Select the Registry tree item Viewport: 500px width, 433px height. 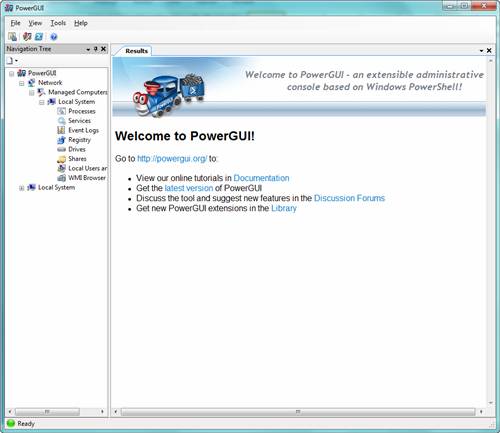[x=79, y=140]
